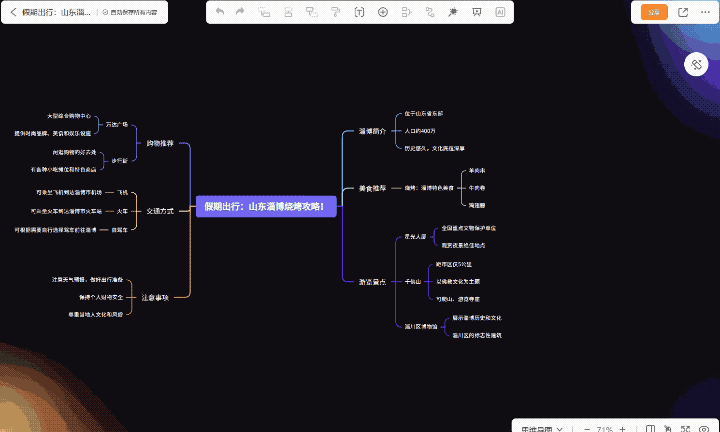
Task: Select the 保持个人财物安全 node
Action: [101, 297]
